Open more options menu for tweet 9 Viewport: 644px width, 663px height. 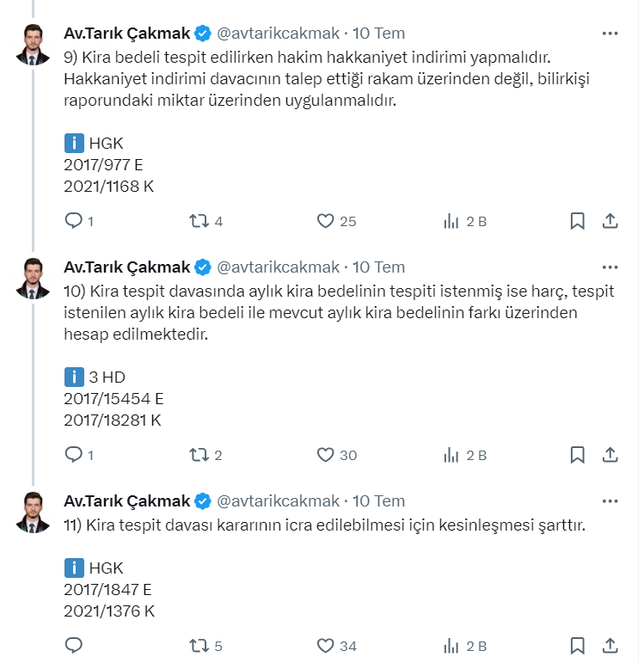(610, 34)
